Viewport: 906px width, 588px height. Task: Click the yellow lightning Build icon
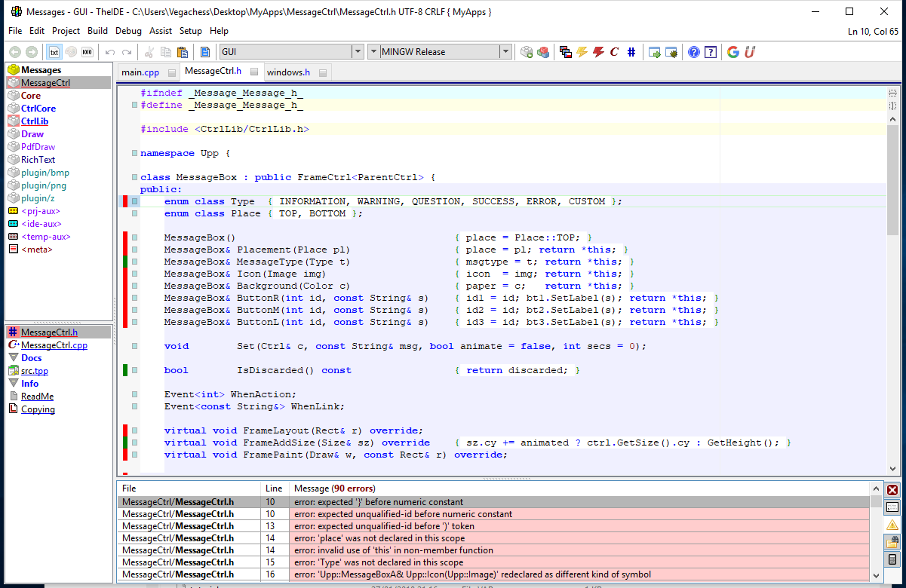coord(582,52)
